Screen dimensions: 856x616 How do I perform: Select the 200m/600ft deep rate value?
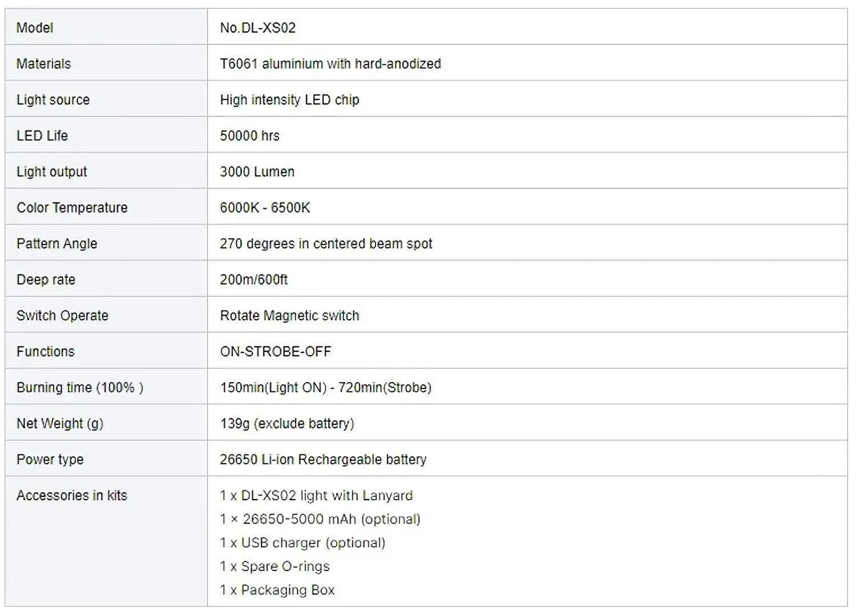click(253, 279)
